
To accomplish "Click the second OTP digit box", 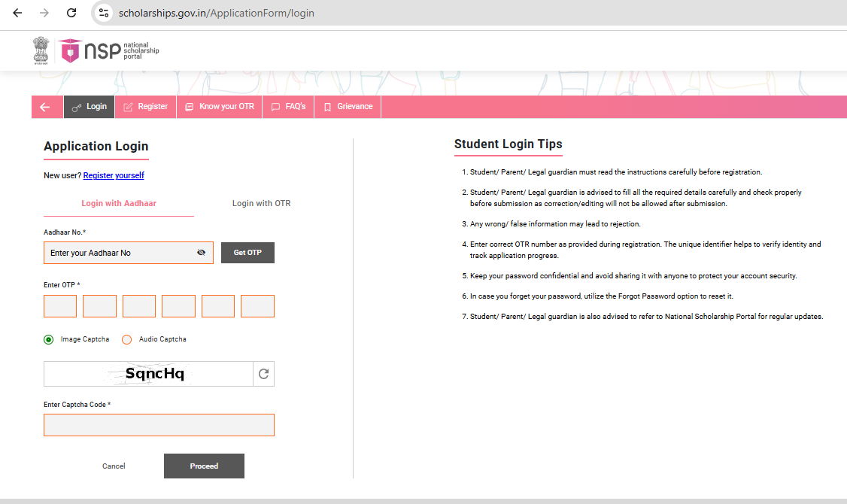I will click(x=99, y=306).
